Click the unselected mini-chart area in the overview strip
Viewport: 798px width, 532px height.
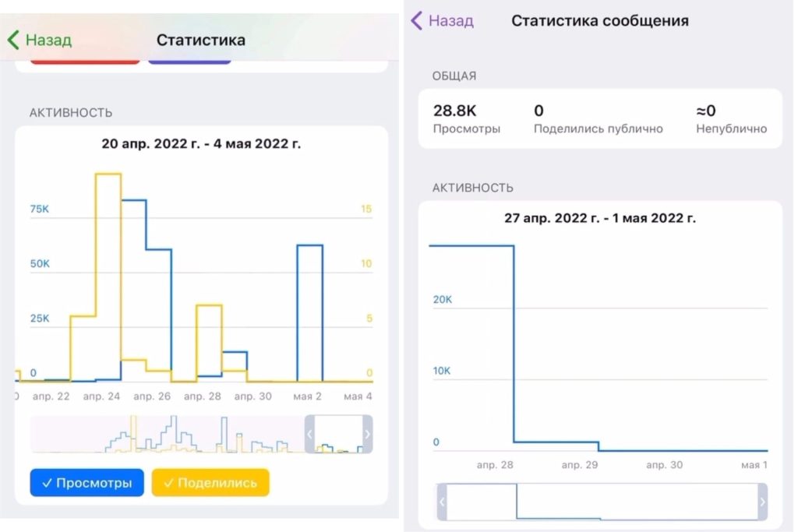168,435
